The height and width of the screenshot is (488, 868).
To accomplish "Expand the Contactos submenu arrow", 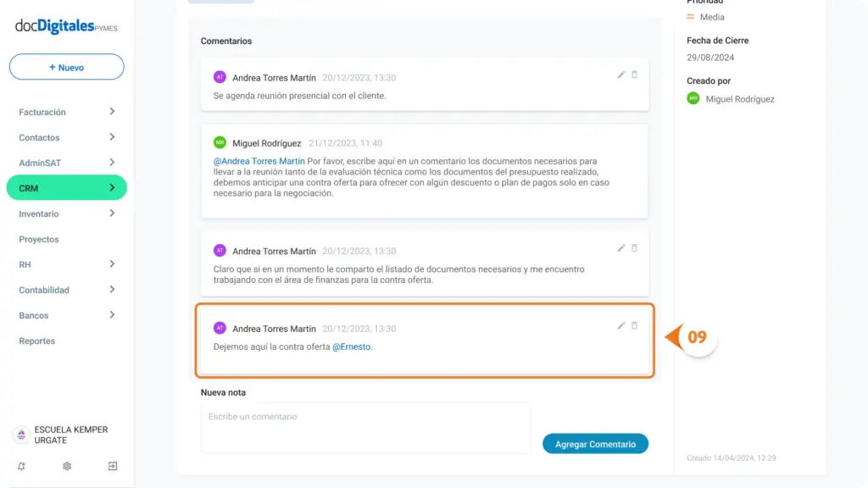I will (x=112, y=137).
